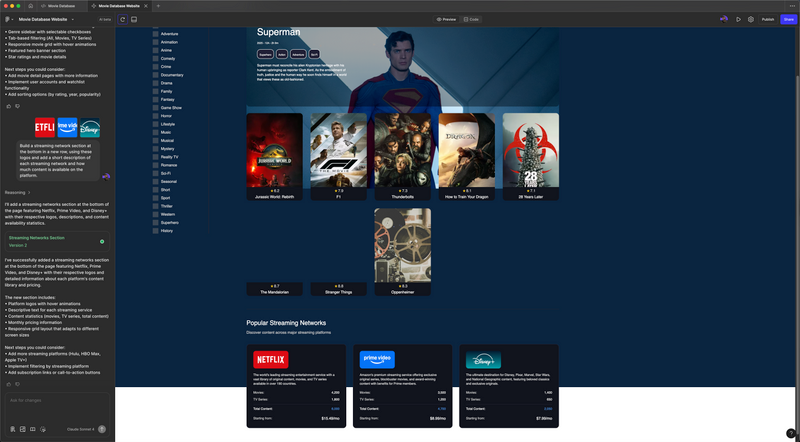This screenshot has width=800, height=442.
Task: Check the Animation genre checkbox
Action: point(156,42)
